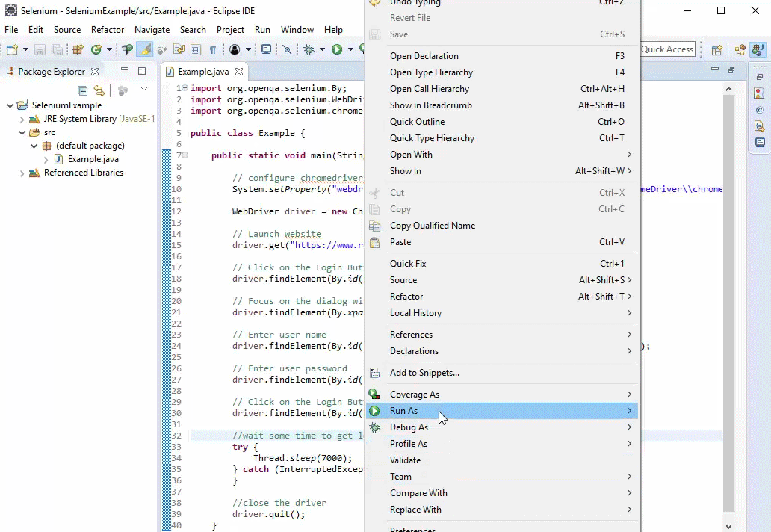Click the Quick Access search field
Viewport: 771px width, 532px height.
coord(667,49)
